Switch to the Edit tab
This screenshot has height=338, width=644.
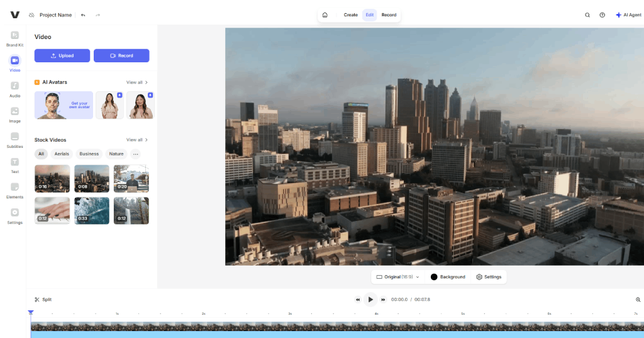370,15
